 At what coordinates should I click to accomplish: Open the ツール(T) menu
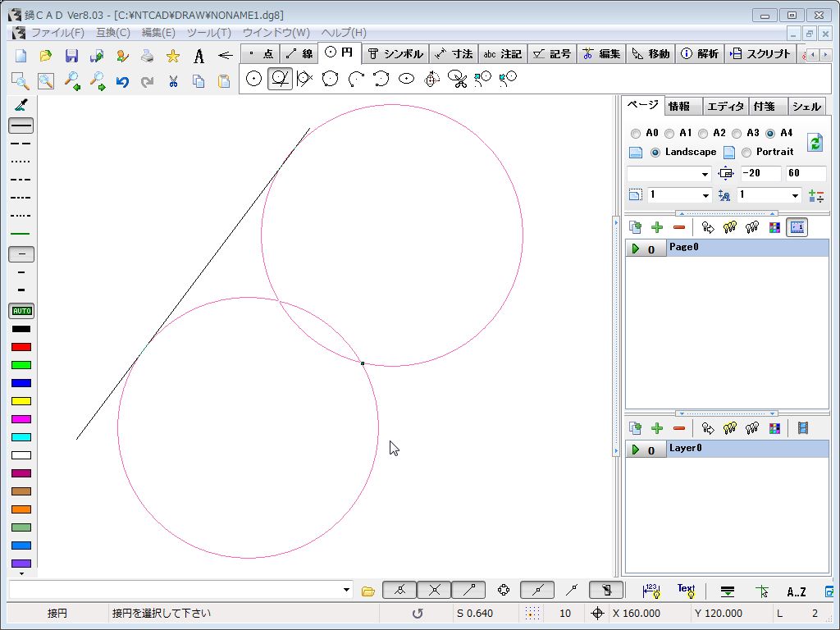(209, 33)
